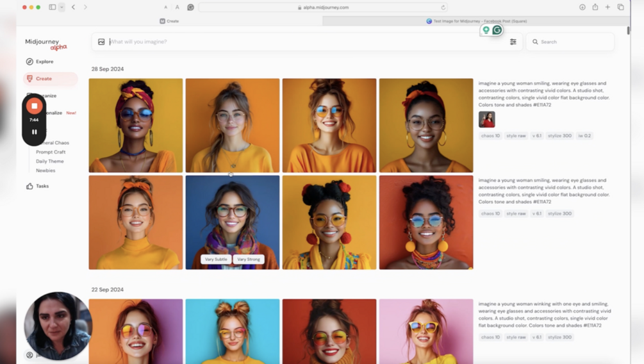The image size is (644, 364).
Task: Open image of woman on blue background
Action: tap(233, 222)
